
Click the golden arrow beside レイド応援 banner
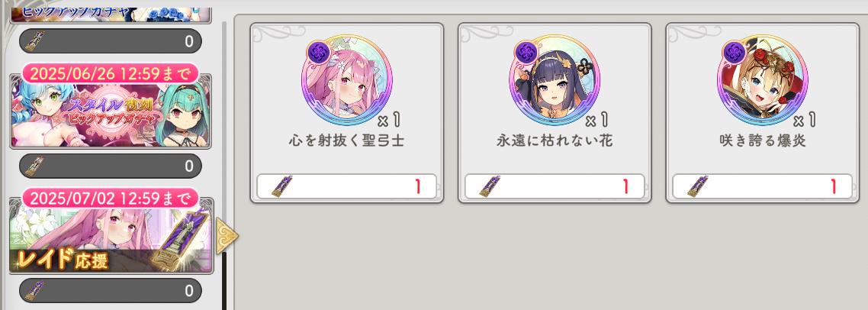click(x=227, y=236)
